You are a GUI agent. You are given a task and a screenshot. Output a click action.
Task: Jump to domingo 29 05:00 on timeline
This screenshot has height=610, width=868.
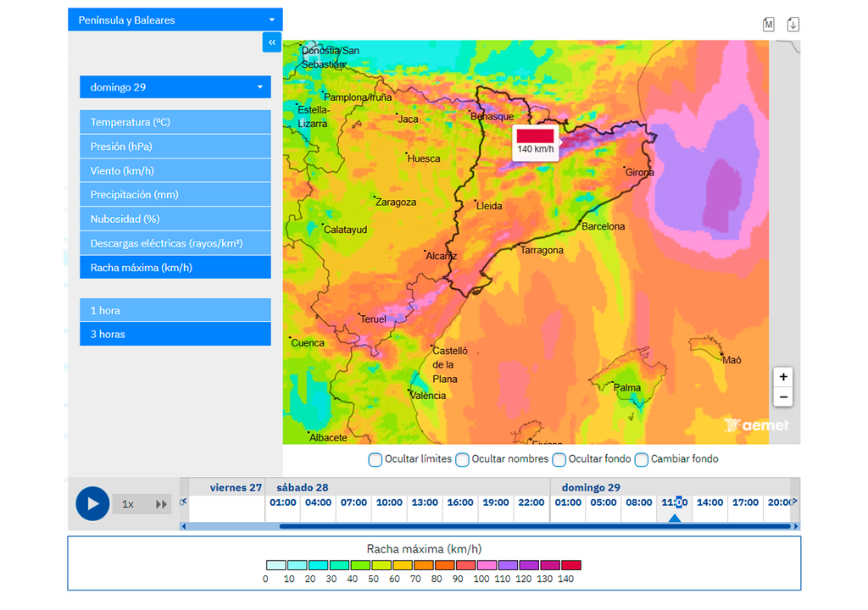604,502
